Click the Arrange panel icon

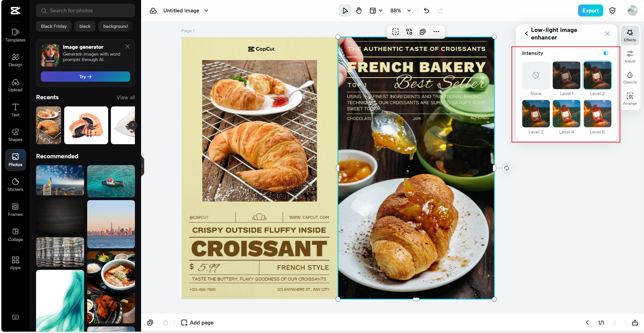pos(630,99)
